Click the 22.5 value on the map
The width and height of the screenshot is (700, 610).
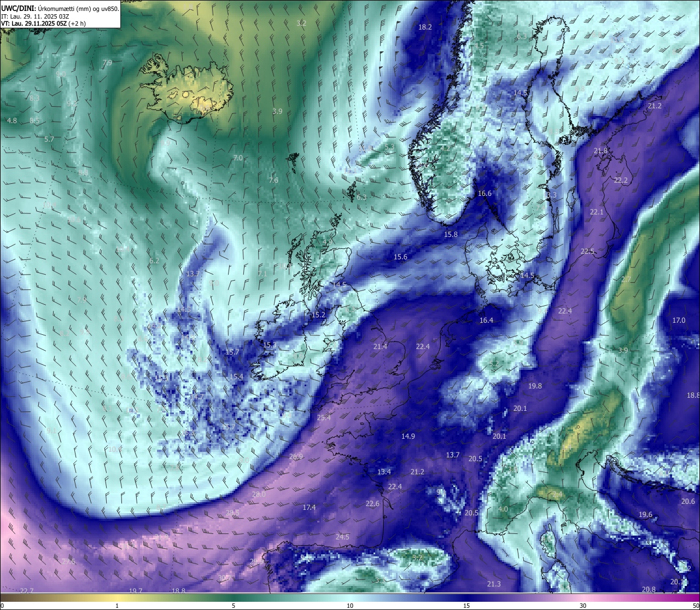click(x=587, y=251)
